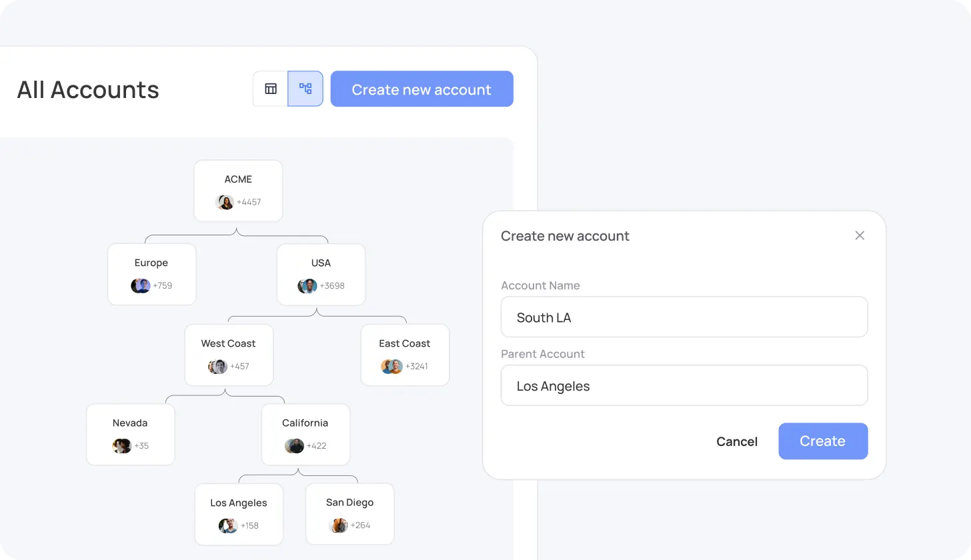This screenshot has width=971, height=560.
Task: Click the ACME member avatar
Action: [225, 202]
